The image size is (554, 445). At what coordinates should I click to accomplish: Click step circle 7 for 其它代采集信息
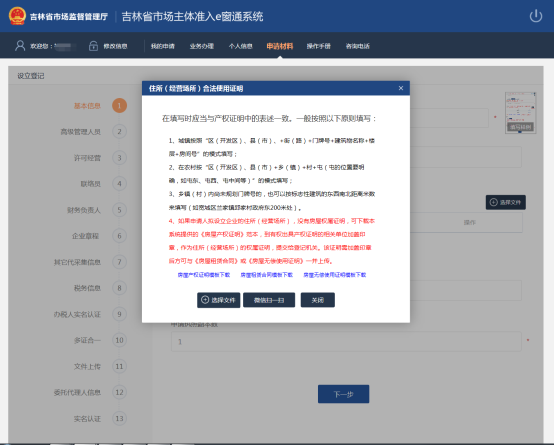(119, 262)
